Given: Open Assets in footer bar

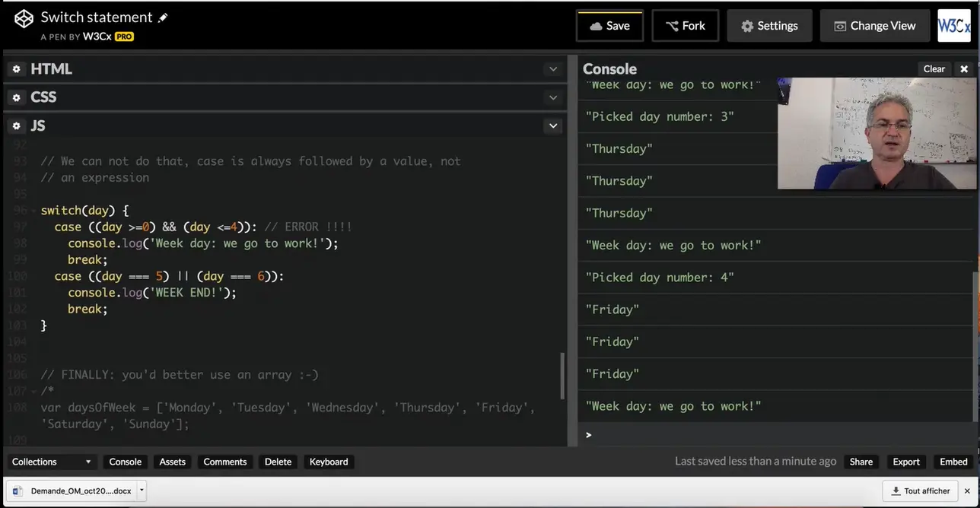Looking at the screenshot, I should [x=172, y=462].
